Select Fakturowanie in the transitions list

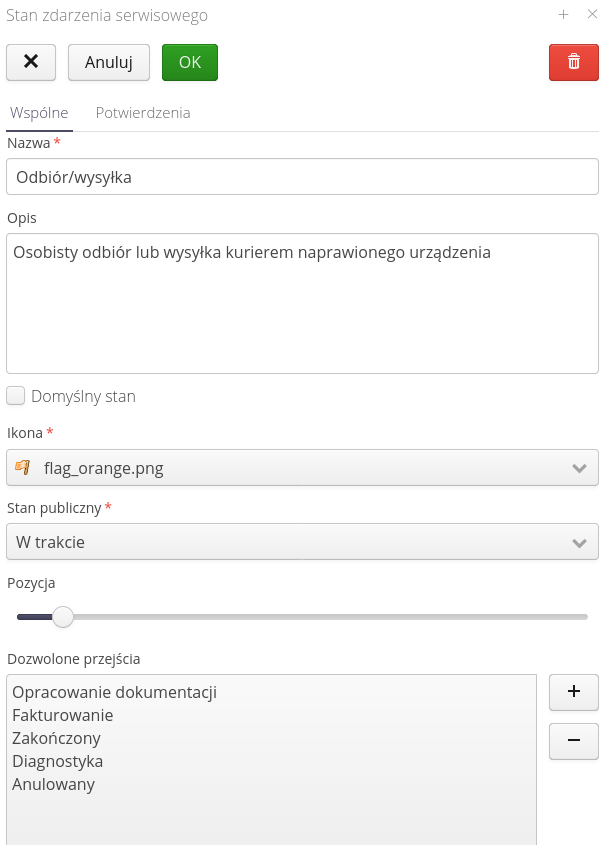coord(60,714)
